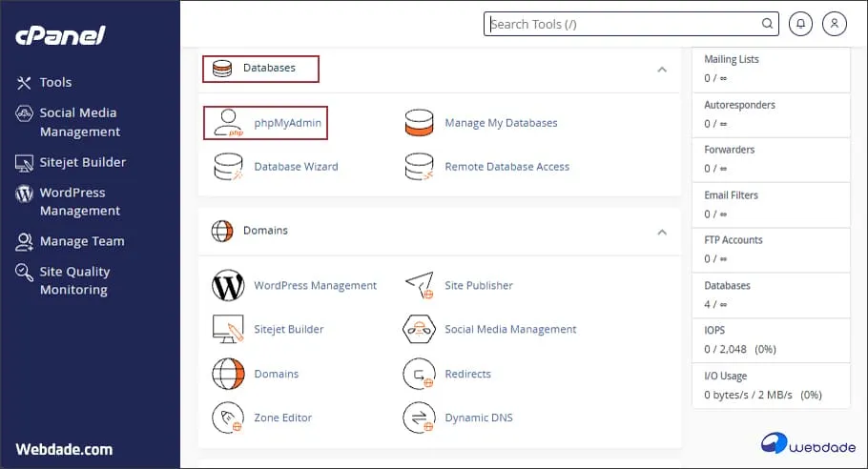Viewport: 868px width, 469px height.
Task: Open Site Quality Monitoring in sidebar
Action: 74,280
